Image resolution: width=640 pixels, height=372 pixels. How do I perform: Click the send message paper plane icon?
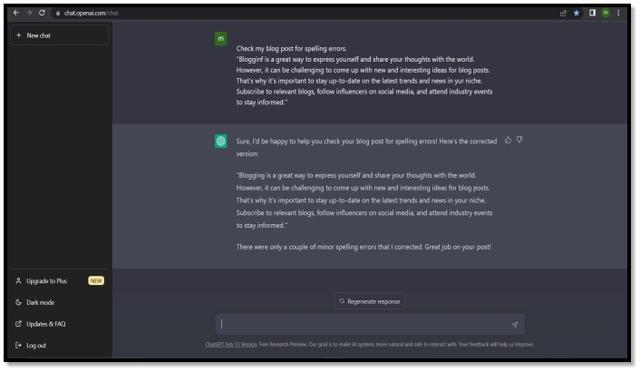click(x=515, y=325)
